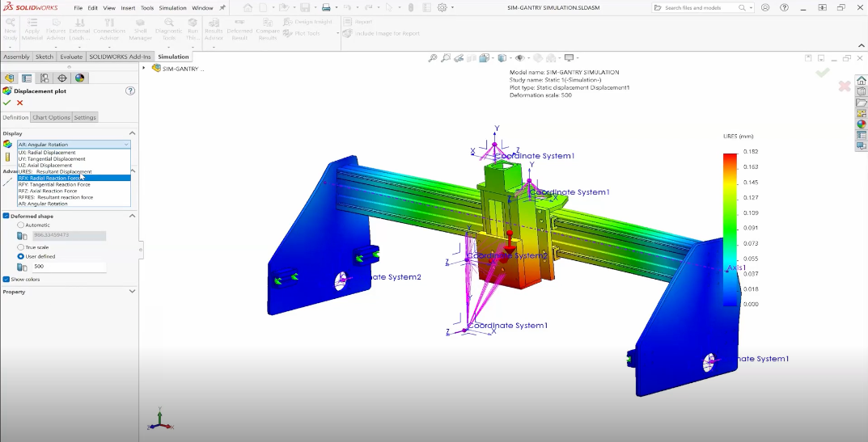The height and width of the screenshot is (442, 868).
Task: Expand the SIM-GANTRY tree node arrow
Action: (x=144, y=68)
